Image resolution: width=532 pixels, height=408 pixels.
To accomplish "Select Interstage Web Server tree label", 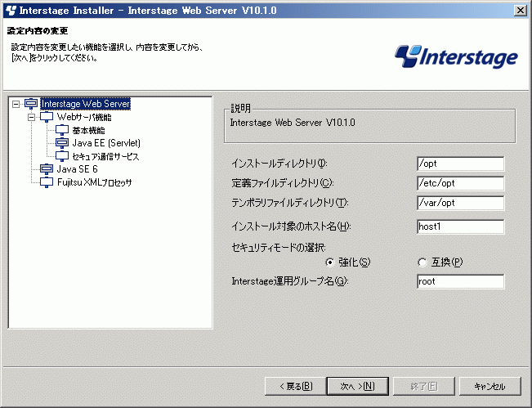I will [x=86, y=104].
